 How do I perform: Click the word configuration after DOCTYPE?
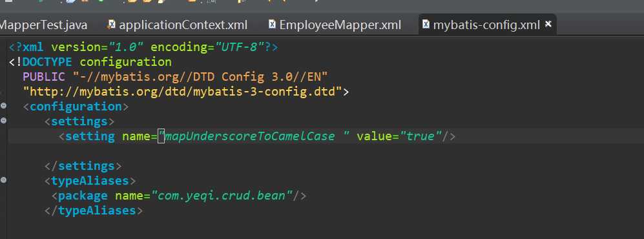[x=126, y=63]
